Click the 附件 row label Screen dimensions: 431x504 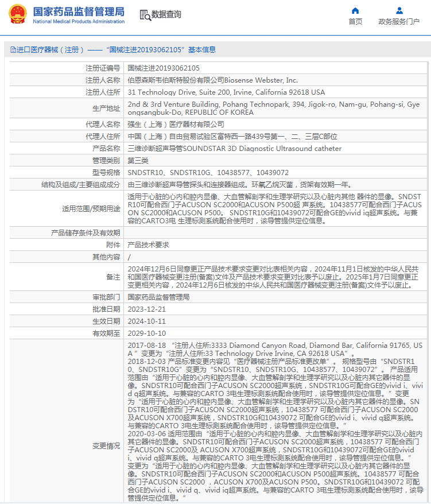pyautogui.click(x=113, y=245)
